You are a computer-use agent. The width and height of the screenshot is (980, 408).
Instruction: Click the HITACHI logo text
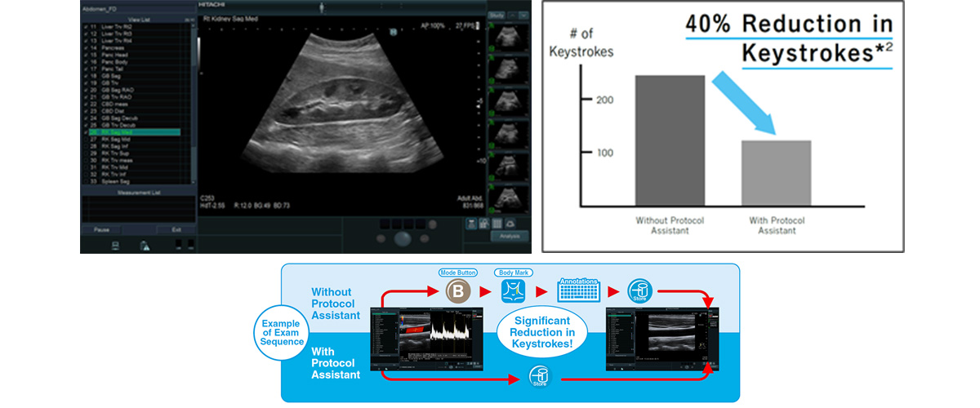pos(212,5)
